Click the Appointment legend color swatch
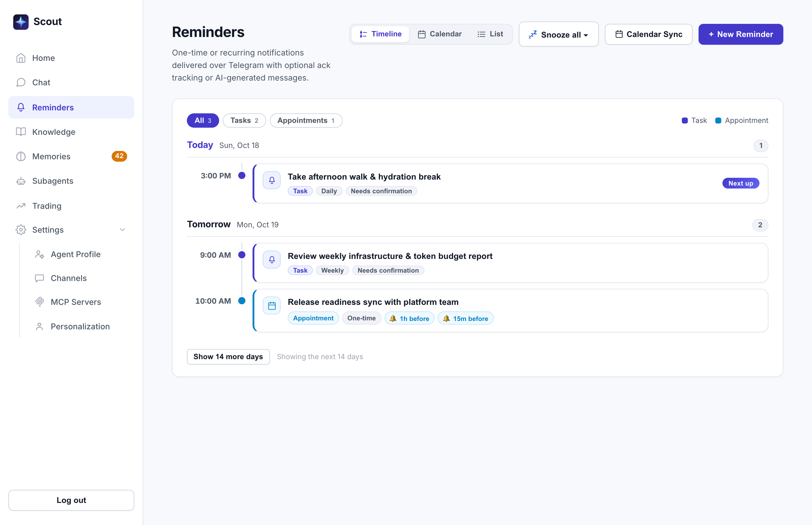This screenshot has height=525, width=812. [718, 120]
